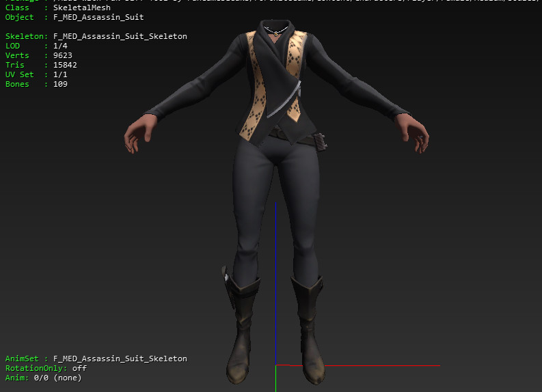Click the belt pouch on the model's hip

pos(319,141)
